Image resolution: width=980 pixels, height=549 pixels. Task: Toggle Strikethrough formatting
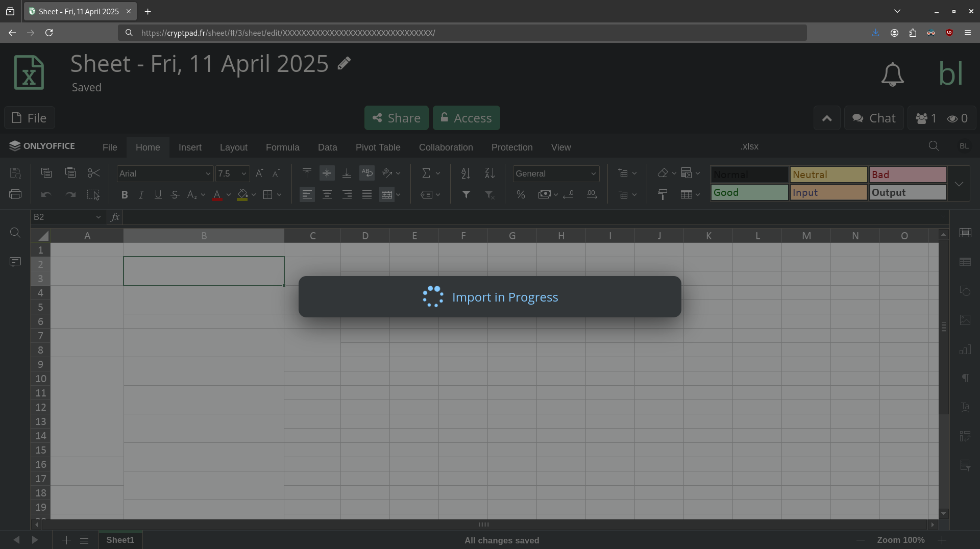(175, 194)
